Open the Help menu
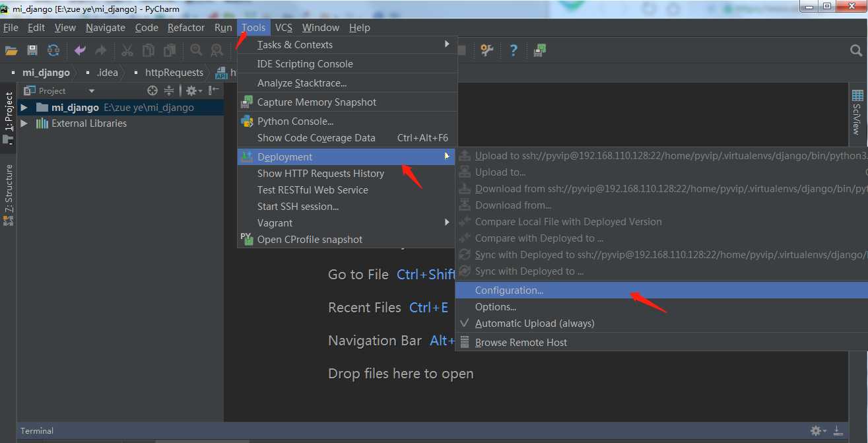 pyautogui.click(x=360, y=28)
